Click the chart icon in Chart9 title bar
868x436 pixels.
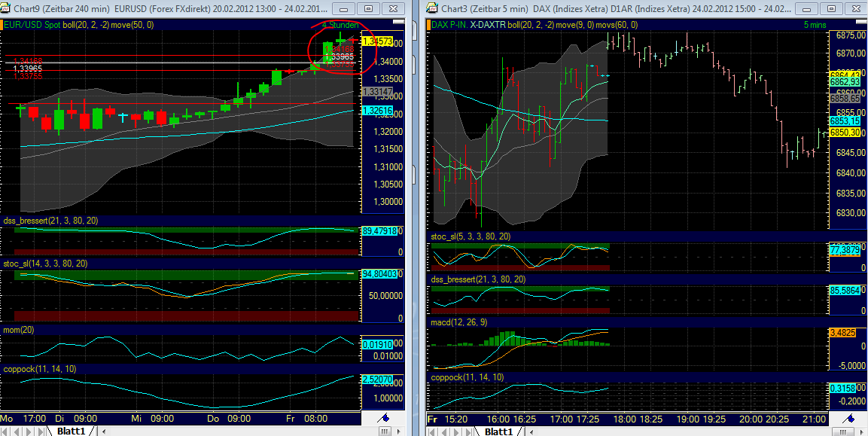tap(7, 8)
